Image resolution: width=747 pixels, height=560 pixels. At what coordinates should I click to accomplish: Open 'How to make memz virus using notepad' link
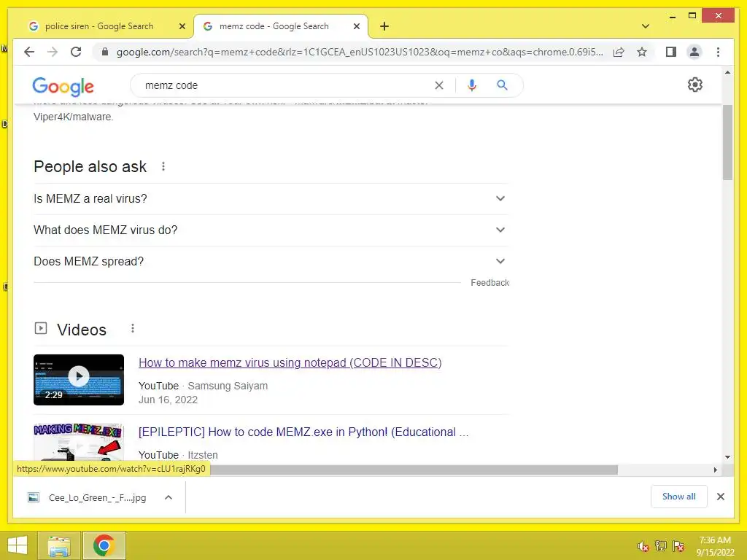coord(290,363)
